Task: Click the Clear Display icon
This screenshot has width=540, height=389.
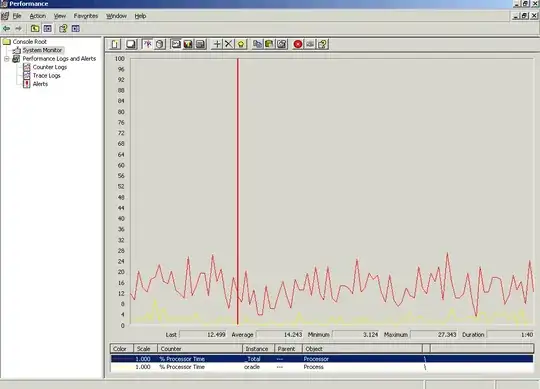Action: click(131, 44)
